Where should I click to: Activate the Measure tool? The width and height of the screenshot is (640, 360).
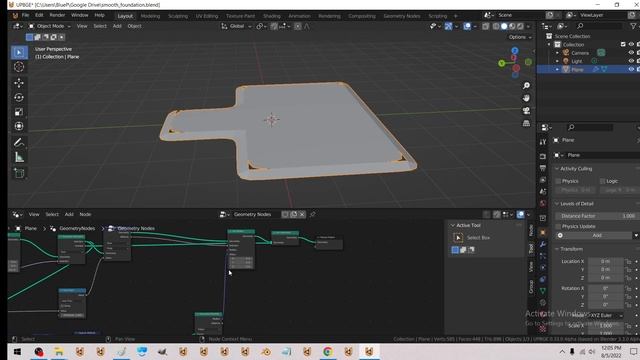19,157
